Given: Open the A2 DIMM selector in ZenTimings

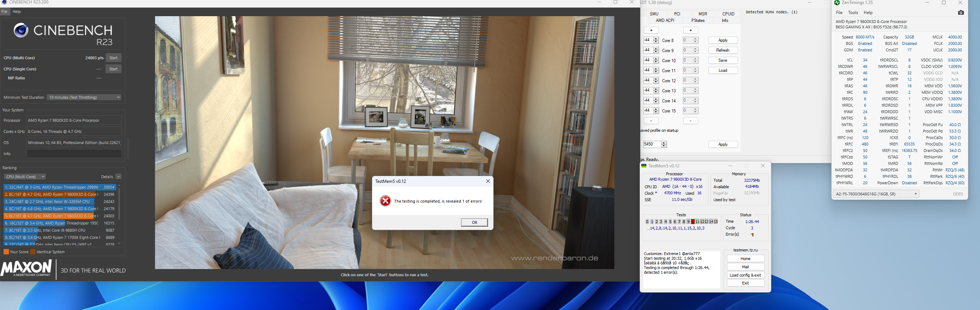Looking at the screenshot, I should click(876, 194).
